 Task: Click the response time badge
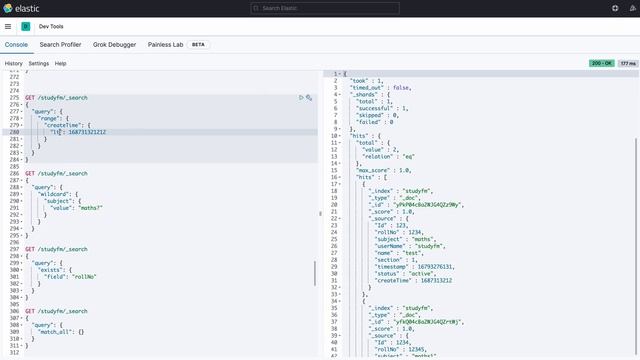[x=628, y=63]
